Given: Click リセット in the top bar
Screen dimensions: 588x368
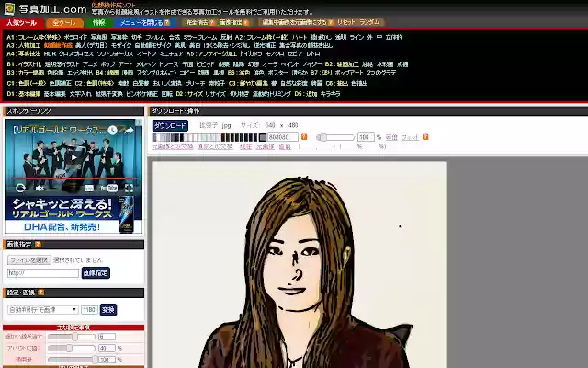Looking at the screenshot, I should pyautogui.click(x=345, y=22).
